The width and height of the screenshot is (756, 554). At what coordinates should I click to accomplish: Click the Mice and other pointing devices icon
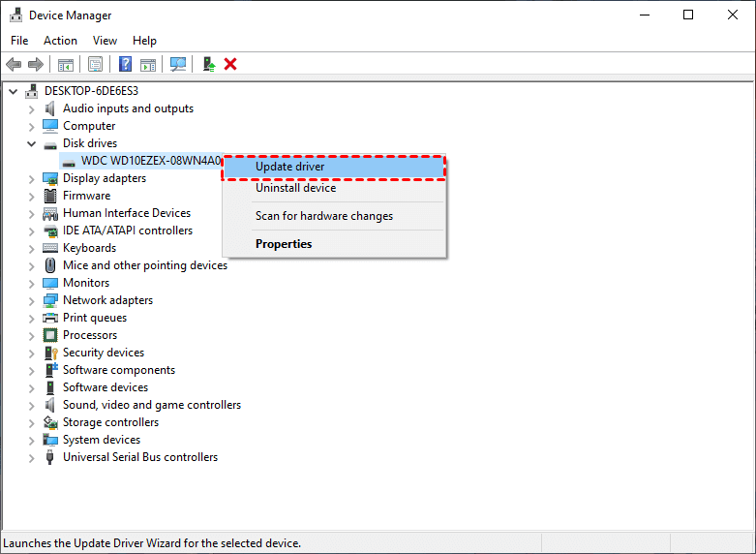point(50,265)
